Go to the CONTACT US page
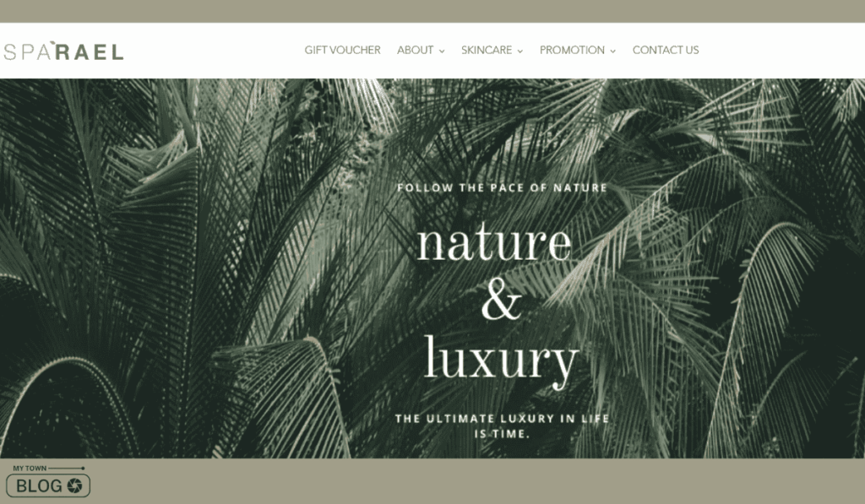Image resolution: width=865 pixels, height=504 pixels. [666, 50]
